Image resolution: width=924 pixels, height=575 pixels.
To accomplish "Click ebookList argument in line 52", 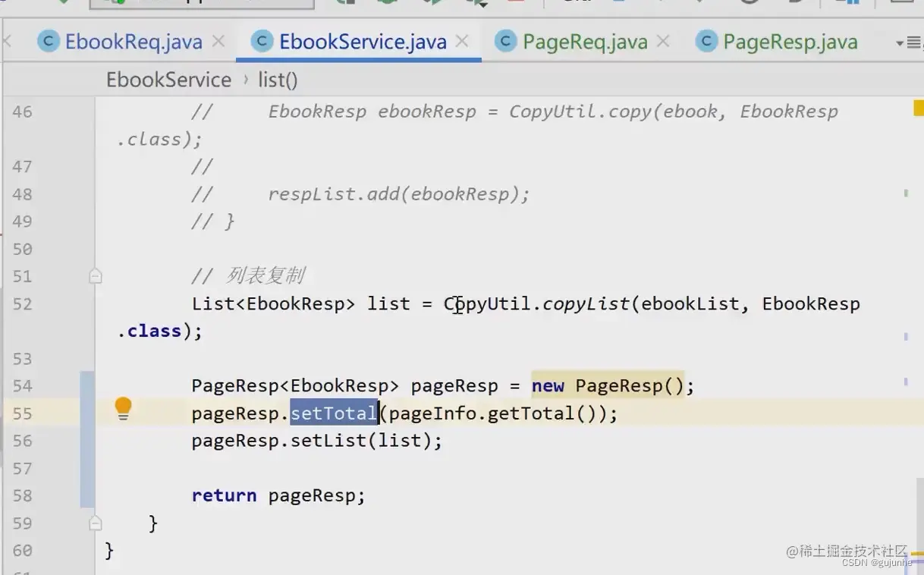I will pyautogui.click(x=690, y=304).
